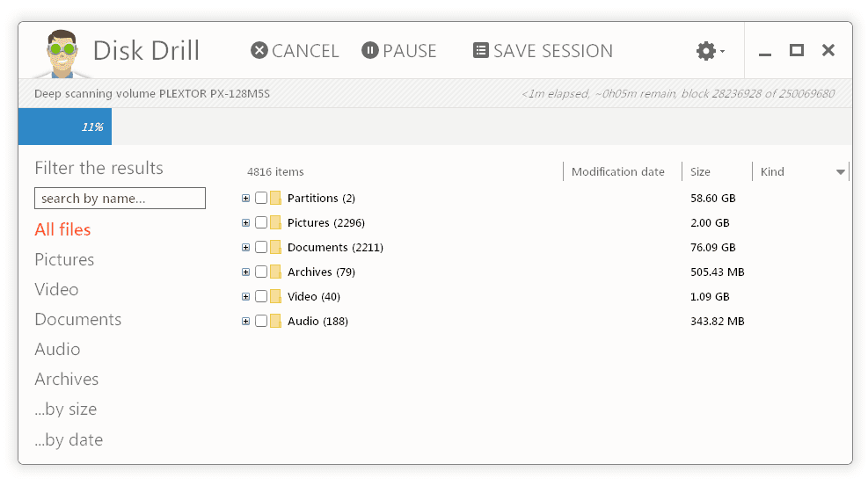Click the 4816 items count label
Screen dimensions: 868x493
(275, 171)
